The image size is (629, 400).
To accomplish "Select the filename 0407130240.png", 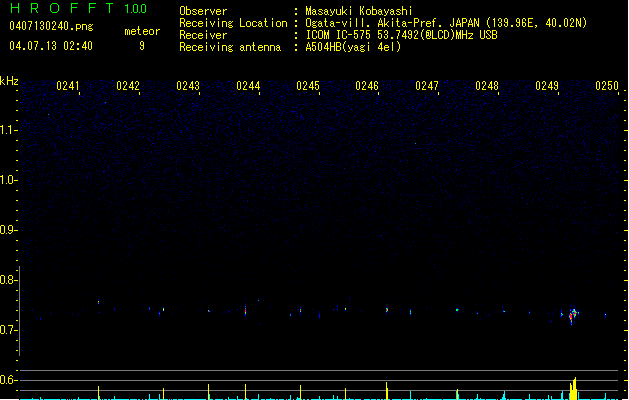I will tap(51, 26).
